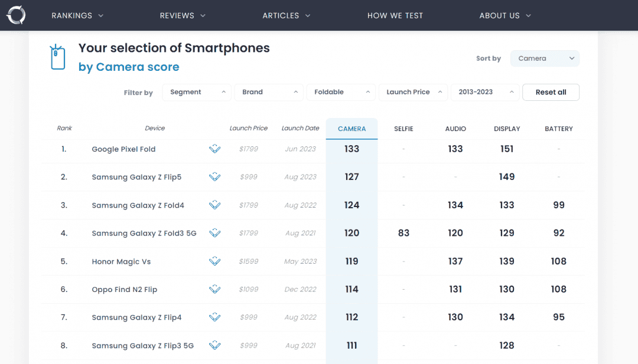Viewport: 638px width, 364px height.
Task: Click Honor Magic Vs audio score 137
Action: coord(455,261)
